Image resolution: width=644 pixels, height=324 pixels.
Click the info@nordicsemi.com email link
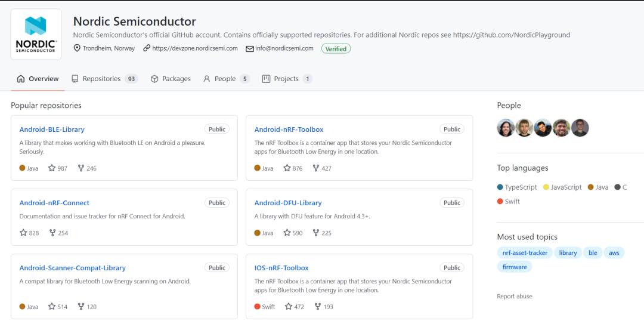284,48
